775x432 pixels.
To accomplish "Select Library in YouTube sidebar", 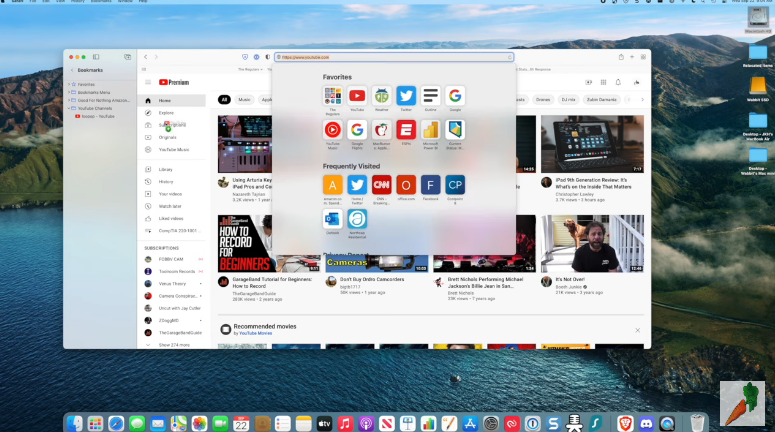I will (172, 170).
